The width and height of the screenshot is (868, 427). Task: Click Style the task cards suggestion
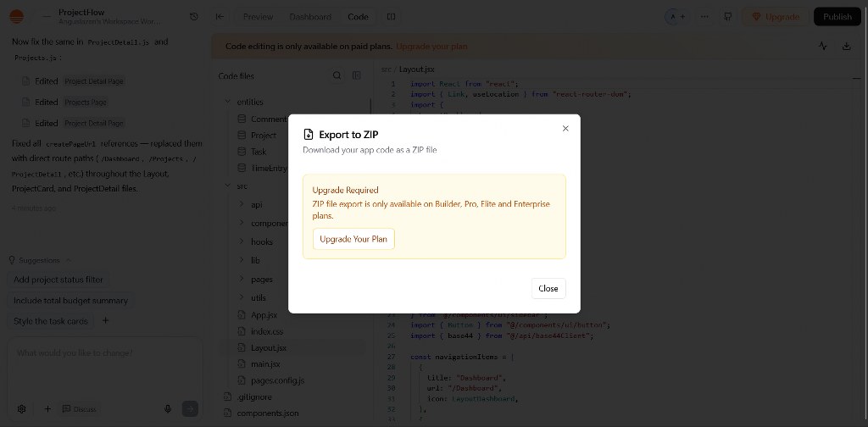[x=50, y=321]
